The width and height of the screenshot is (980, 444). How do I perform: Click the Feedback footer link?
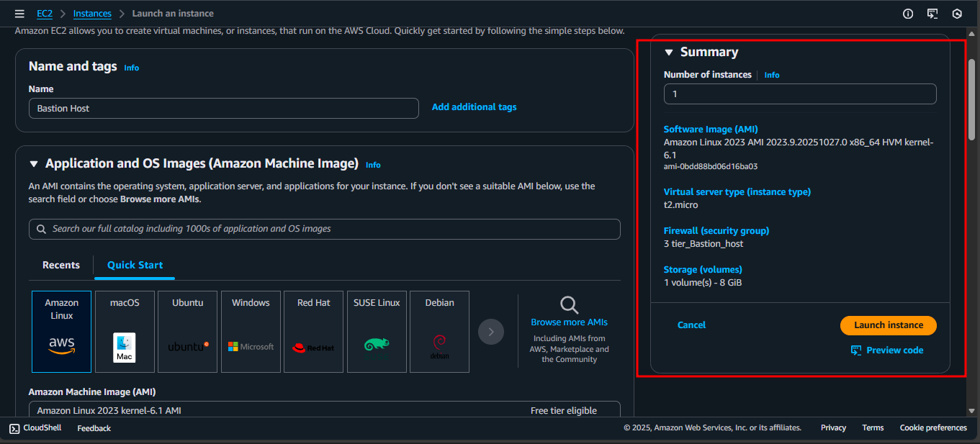[94, 428]
